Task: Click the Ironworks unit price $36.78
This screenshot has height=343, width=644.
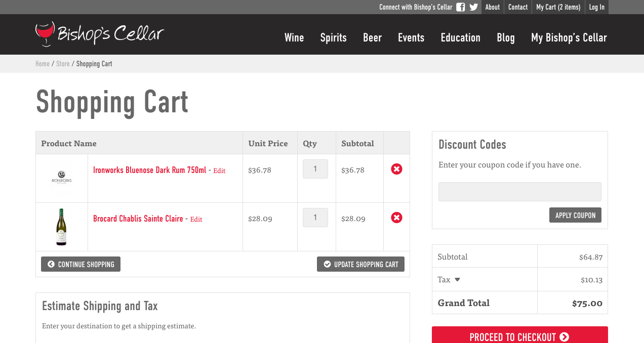Action: coord(260,170)
